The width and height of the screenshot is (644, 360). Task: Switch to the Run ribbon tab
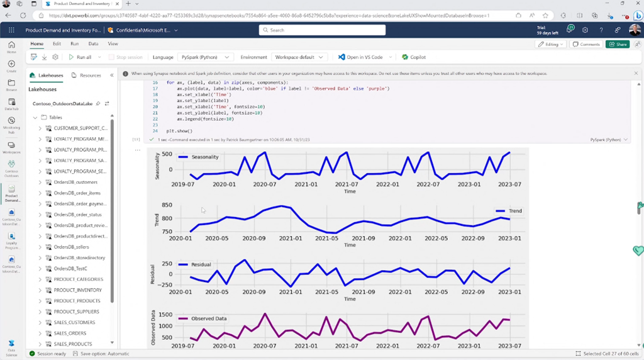pos(75,43)
